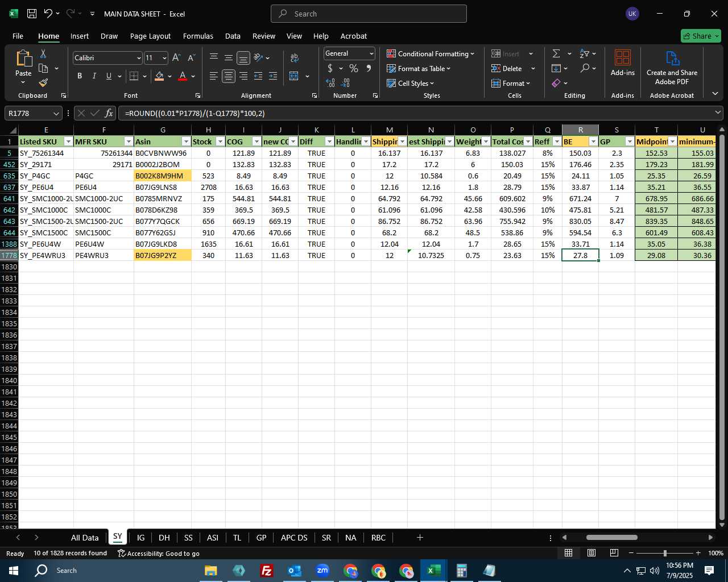Click the AutoSum sigma icon
Image resolution: width=728 pixels, height=582 pixels.
click(x=556, y=53)
